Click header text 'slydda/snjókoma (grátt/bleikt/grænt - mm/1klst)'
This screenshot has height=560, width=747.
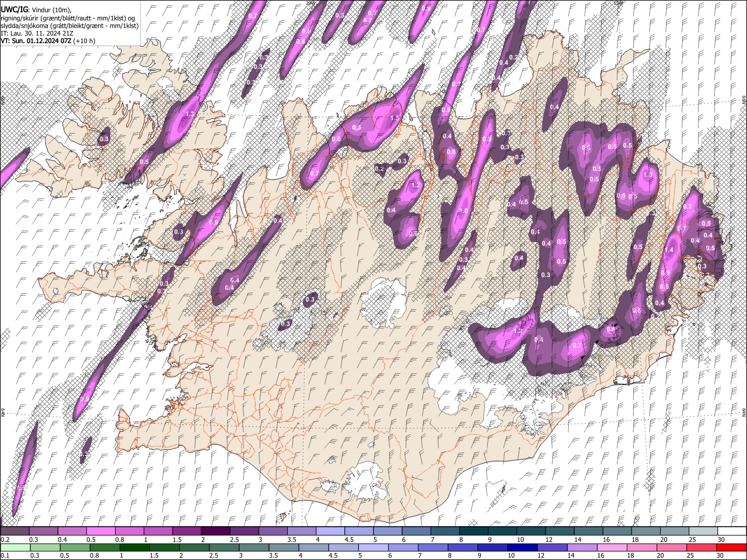pyautogui.click(x=70, y=25)
